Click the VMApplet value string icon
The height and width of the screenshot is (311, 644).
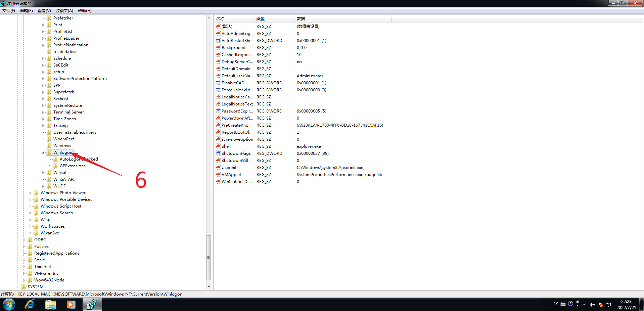click(218, 174)
